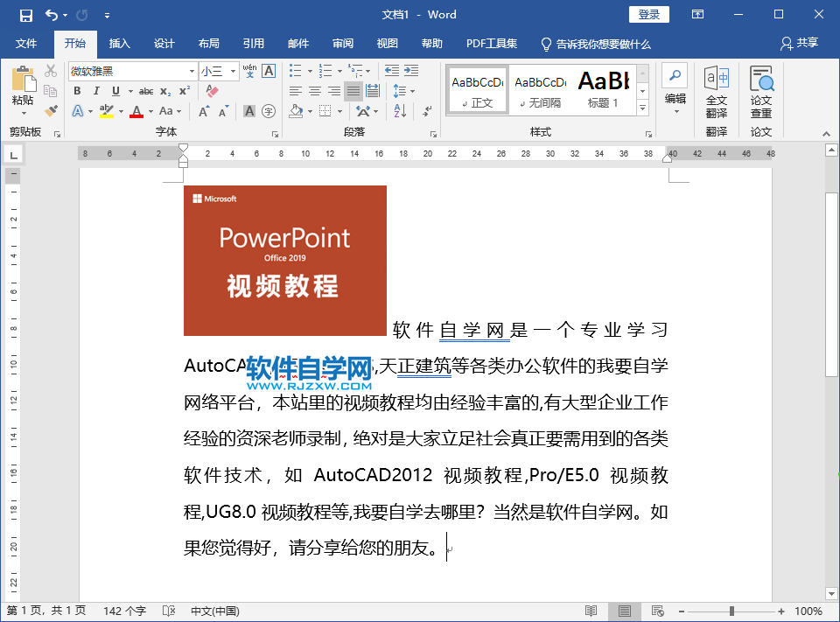Click the 登录 (Sign in) button
The image size is (840, 622).
[x=648, y=15]
